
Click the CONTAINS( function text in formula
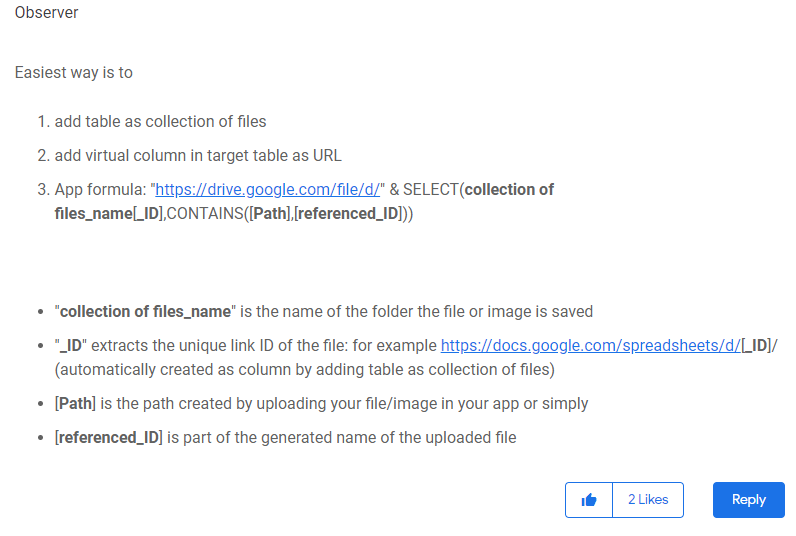208,214
